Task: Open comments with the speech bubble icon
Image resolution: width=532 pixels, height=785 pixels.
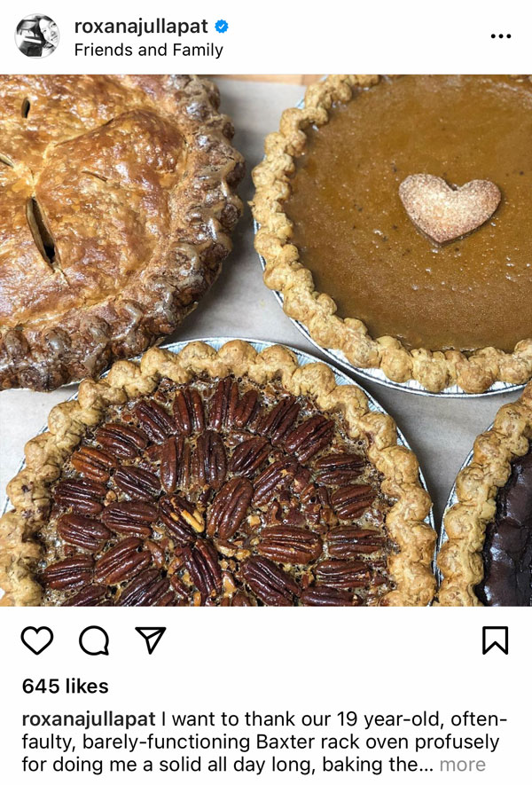Action: [x=94, y=640]
